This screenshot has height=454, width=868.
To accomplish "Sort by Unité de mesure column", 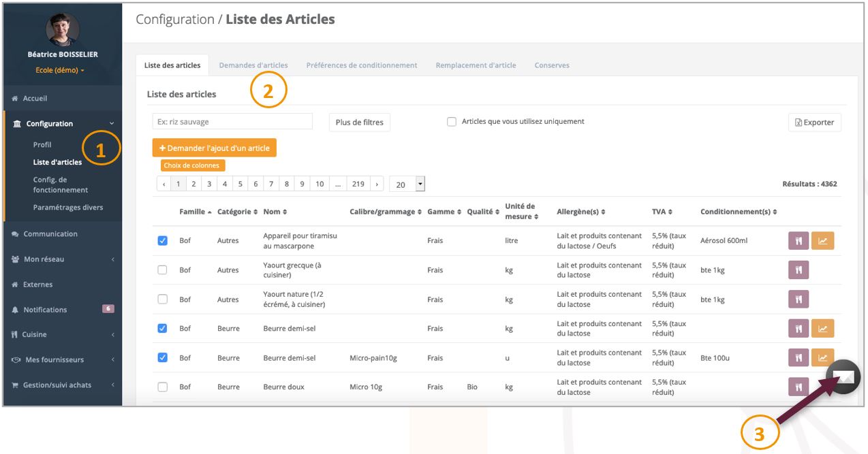I will pos(521,212).
